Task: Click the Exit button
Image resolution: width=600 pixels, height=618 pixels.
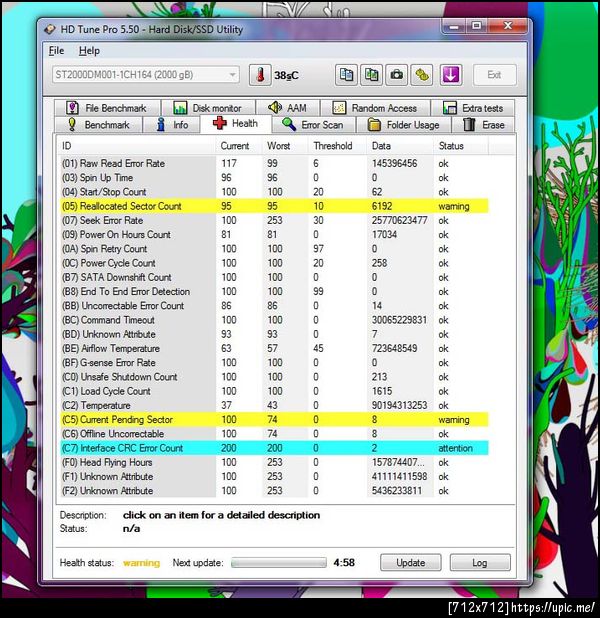Action: pyautogui.click(x=494, y=75)
